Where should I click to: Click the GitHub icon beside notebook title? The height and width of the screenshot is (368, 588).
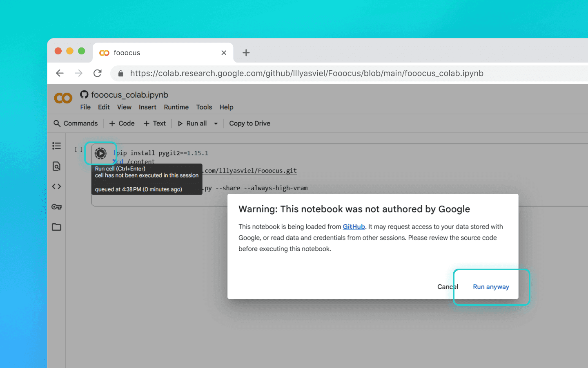tap(84, 94)
